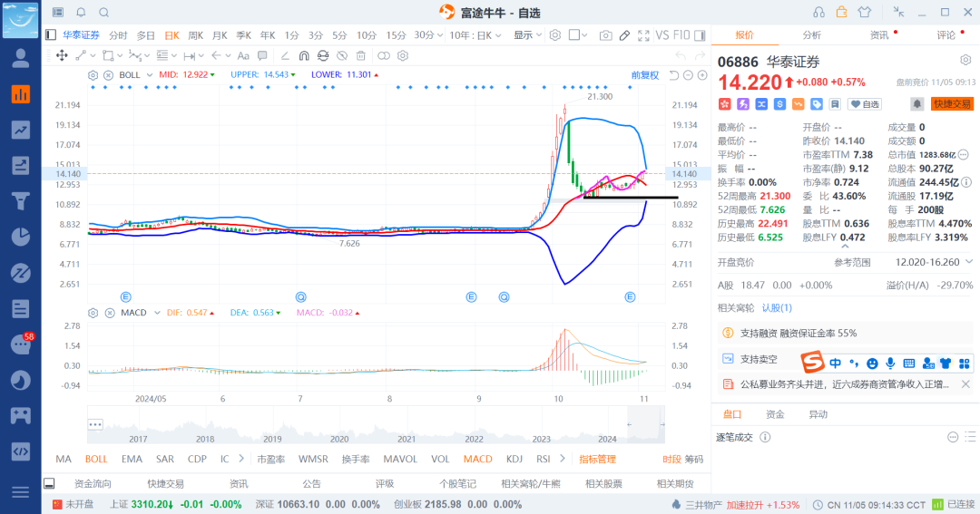980x514 pixels.
Task: Expand more main indicators arrow after IC
Action: pos(241,459)
